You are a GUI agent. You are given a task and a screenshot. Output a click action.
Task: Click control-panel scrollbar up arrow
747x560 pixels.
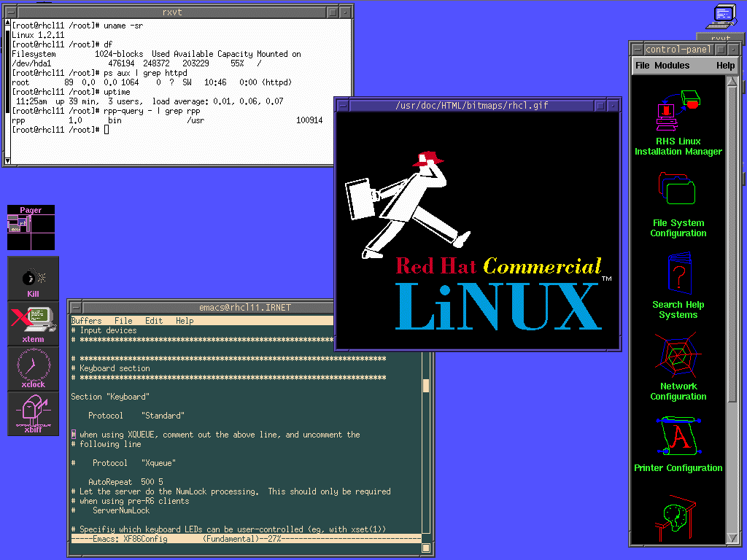(x=732, y=82)
